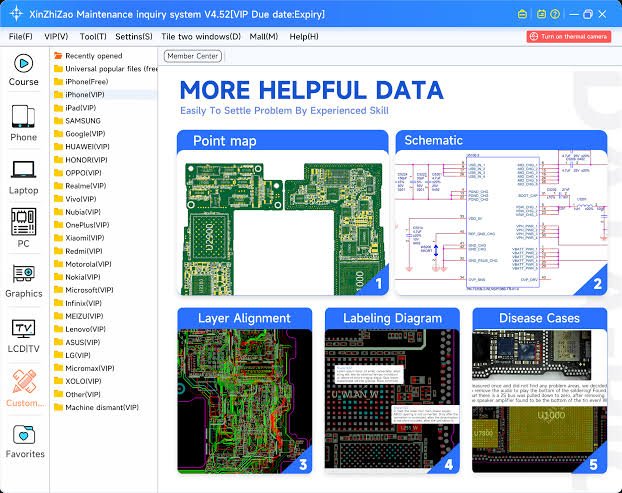Open the Graphics card category

click(x=24, y=280)
